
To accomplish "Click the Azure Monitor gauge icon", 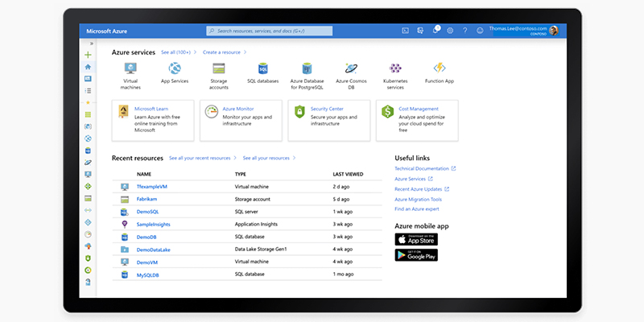I will click(212, 111).
